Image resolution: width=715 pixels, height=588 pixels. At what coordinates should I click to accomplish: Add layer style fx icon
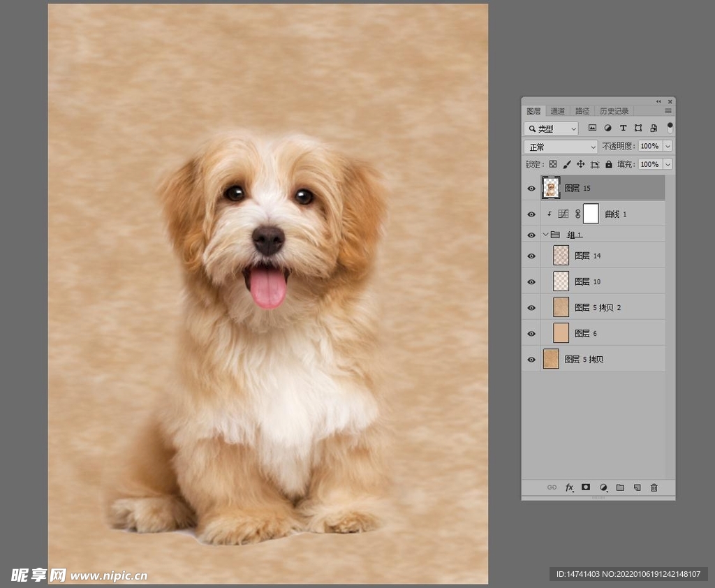point(569,487)
